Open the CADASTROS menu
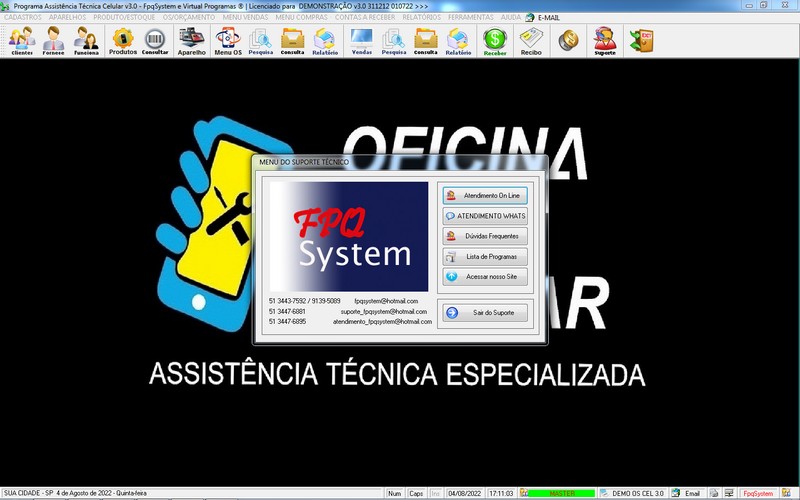800x500 pixels. pyautogui.click(x=22, y=17)
